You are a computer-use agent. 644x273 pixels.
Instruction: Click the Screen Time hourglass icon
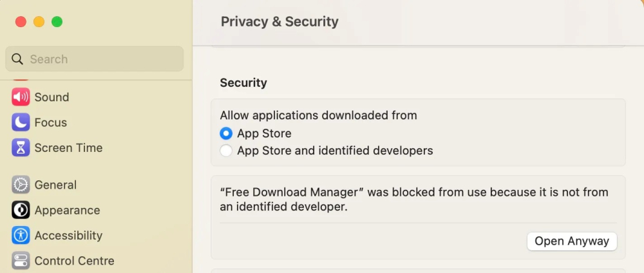coord(21,147)
